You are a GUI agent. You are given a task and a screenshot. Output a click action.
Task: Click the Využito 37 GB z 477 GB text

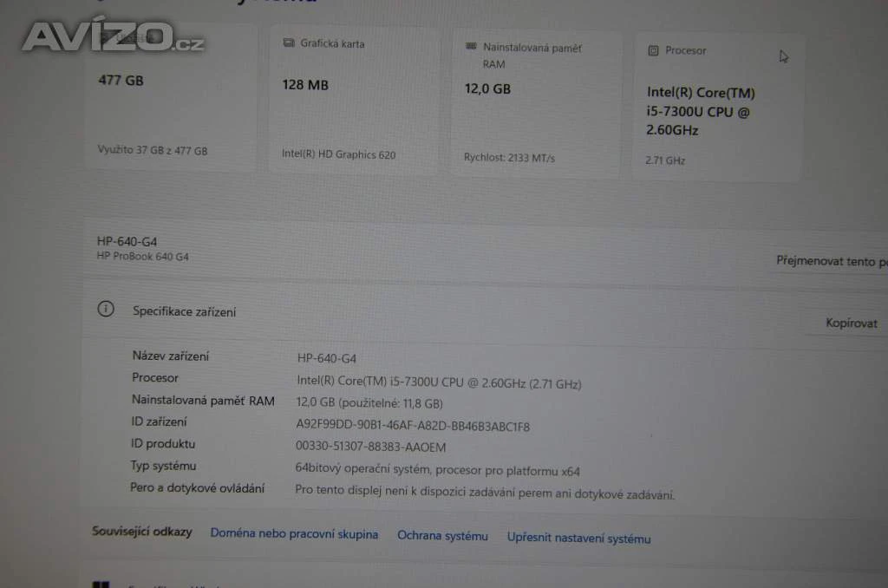coord(153,150)
